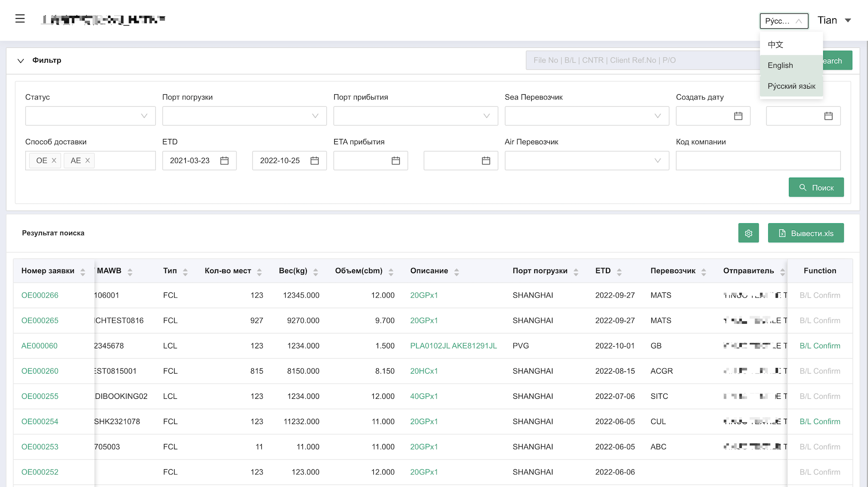Expand the Статус dropdown

[x=90, y=116]
